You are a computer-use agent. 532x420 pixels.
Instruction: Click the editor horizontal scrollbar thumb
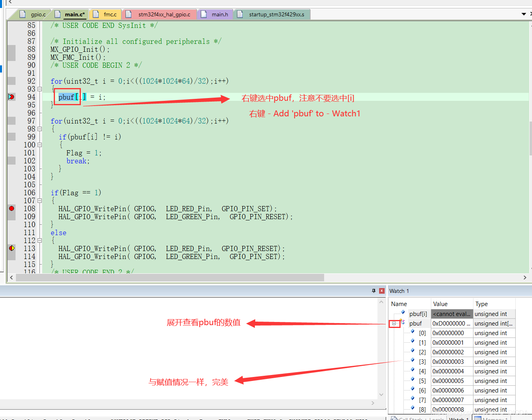click(x=170, y=277)
